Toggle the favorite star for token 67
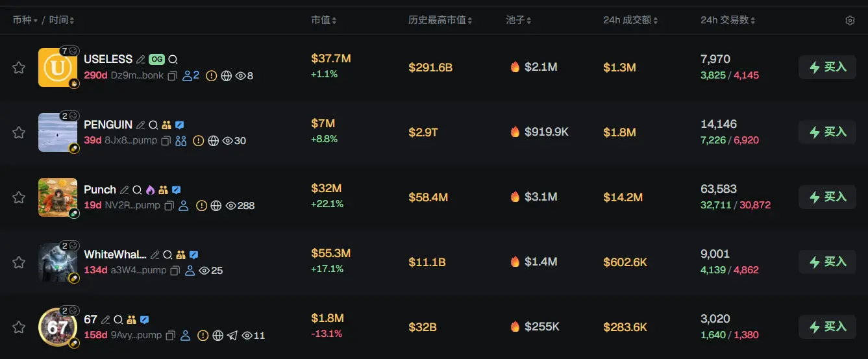The image size is (868, 359). pos(19,327)
